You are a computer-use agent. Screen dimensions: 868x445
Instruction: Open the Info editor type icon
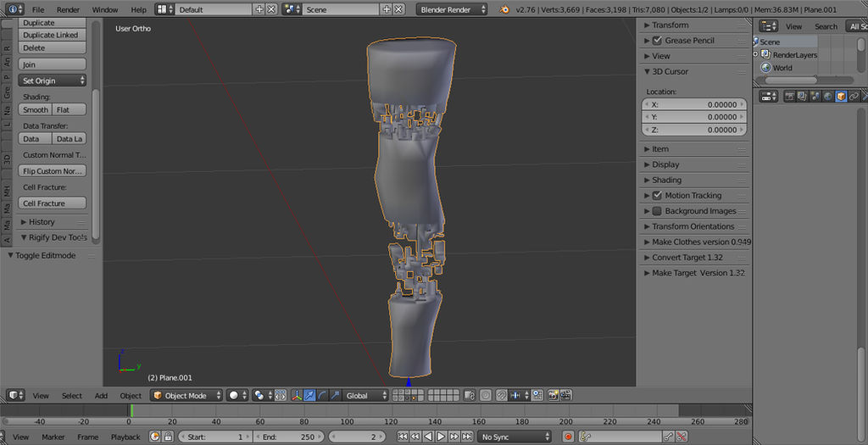click(x=15, y=9)
